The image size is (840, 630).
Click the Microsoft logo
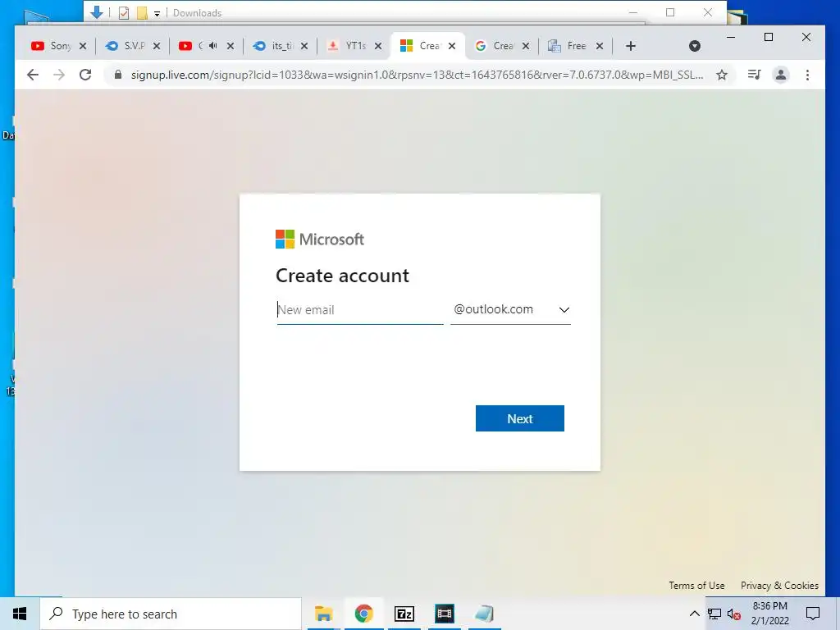[x=320, y=239]
